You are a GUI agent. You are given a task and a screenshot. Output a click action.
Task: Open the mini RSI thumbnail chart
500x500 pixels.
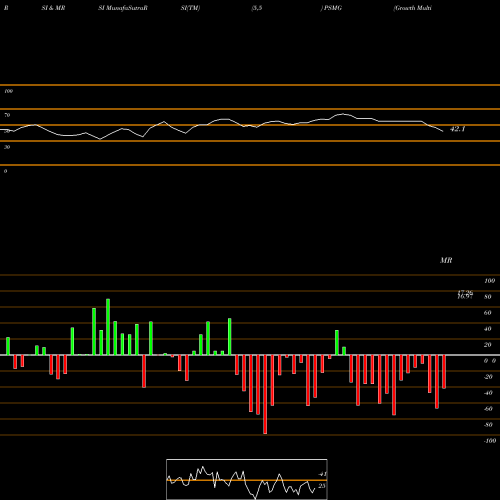(x=247, y=479)
